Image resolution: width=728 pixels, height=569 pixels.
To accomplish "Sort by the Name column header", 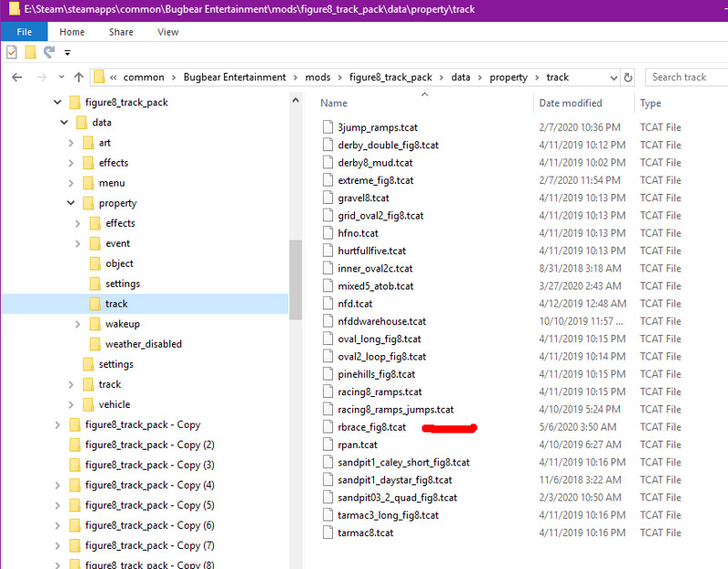I will (334, 103).
